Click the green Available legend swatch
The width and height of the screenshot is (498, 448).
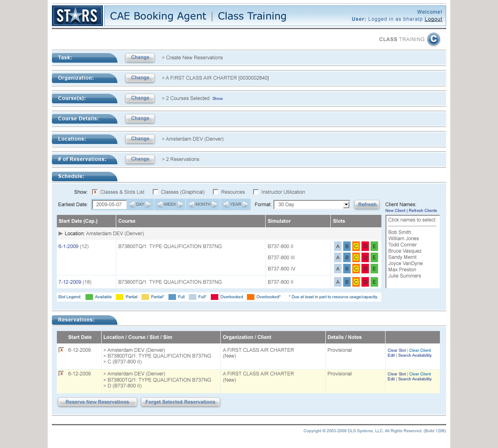(89, 297)
